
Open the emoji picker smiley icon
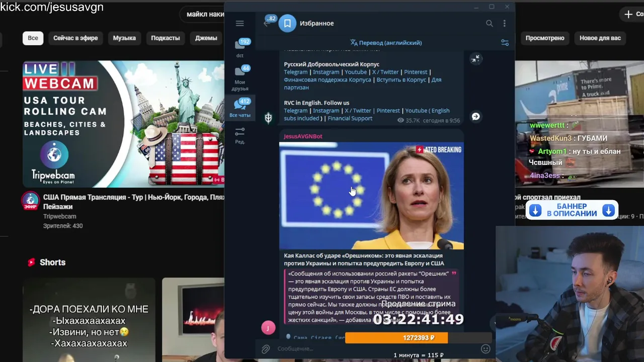(x=486, y=348)
